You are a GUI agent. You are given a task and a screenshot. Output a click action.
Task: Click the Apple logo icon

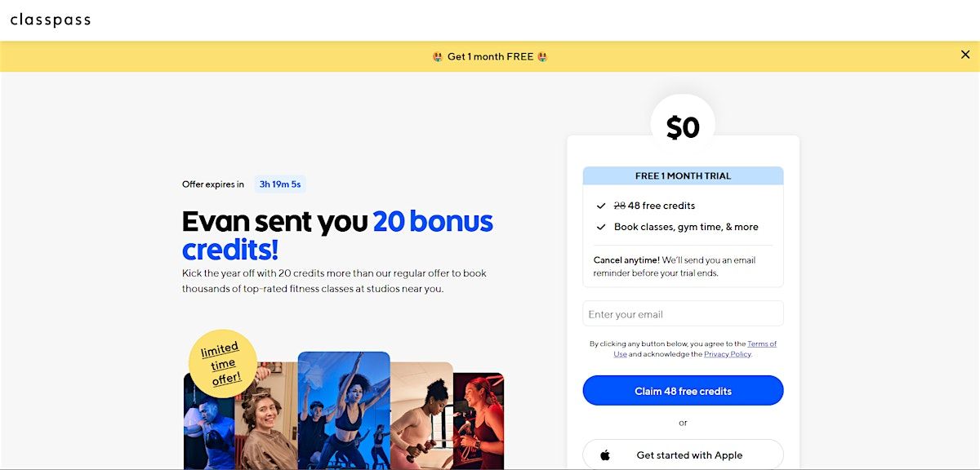tap(605, 455)
